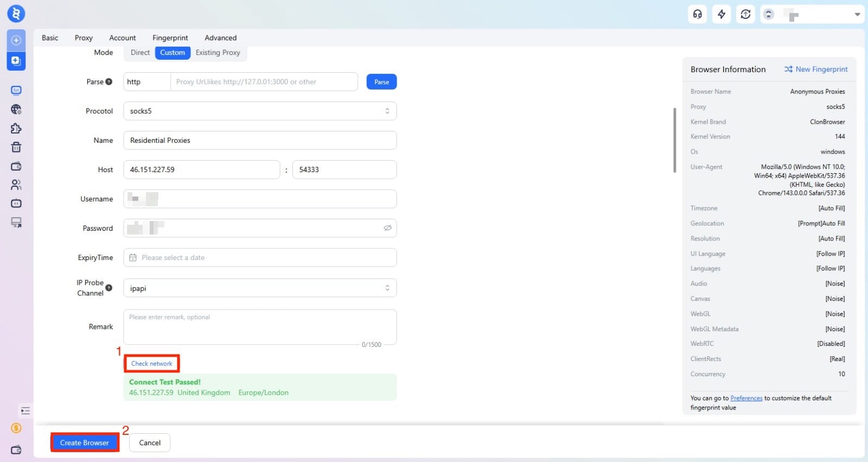This screenshot has width=868, height=462.
Task: Open browser profiles monitor icon in sidebar
Action: (16, 90)
